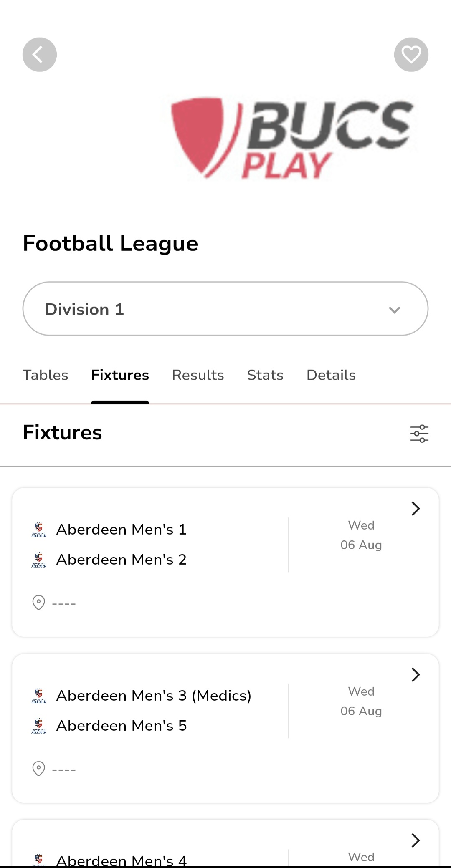The width and height of the screenshot is (451, 868).
Task: Expand the Aberdeen Men's 4 fixture chevron
Action: click(x=415, y=840)
